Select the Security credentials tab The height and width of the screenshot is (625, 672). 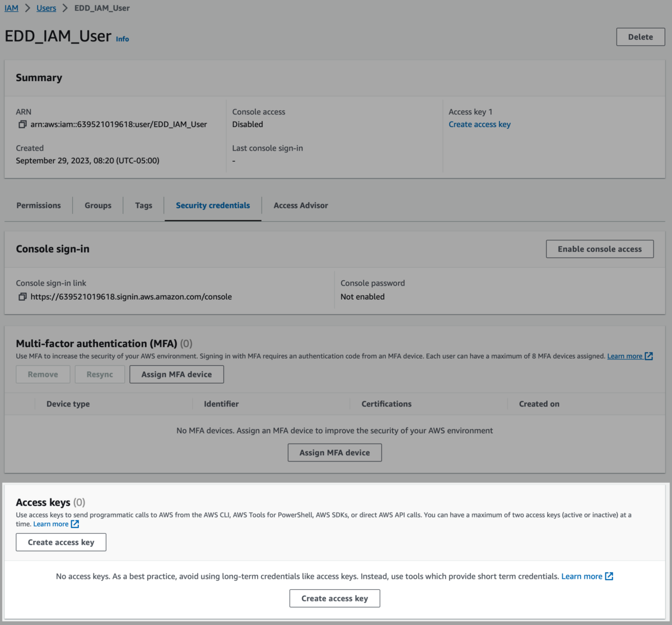pos(213,206)
